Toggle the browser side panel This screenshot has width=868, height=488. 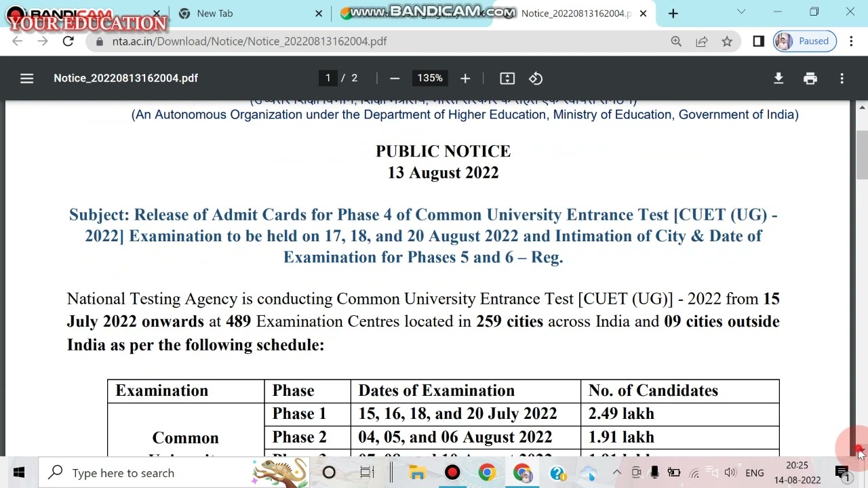(759, 41)
